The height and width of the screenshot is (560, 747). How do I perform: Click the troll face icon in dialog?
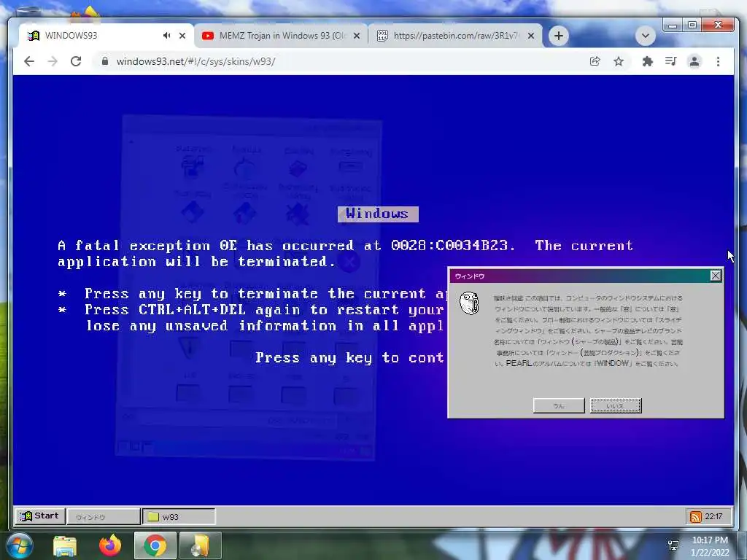click(x=469, y=304)
